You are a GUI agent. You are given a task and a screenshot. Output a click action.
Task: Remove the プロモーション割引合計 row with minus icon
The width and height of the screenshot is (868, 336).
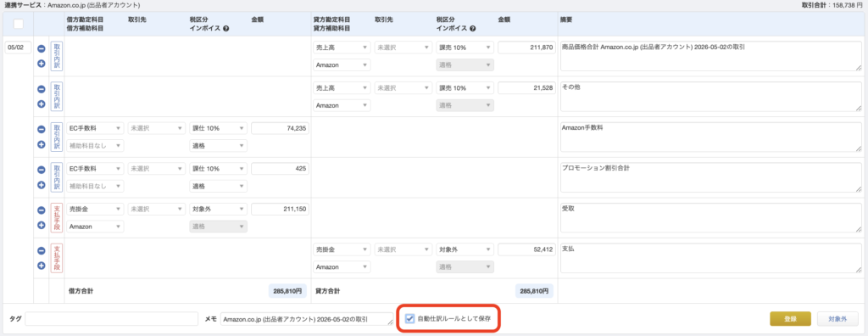point(41,170)
